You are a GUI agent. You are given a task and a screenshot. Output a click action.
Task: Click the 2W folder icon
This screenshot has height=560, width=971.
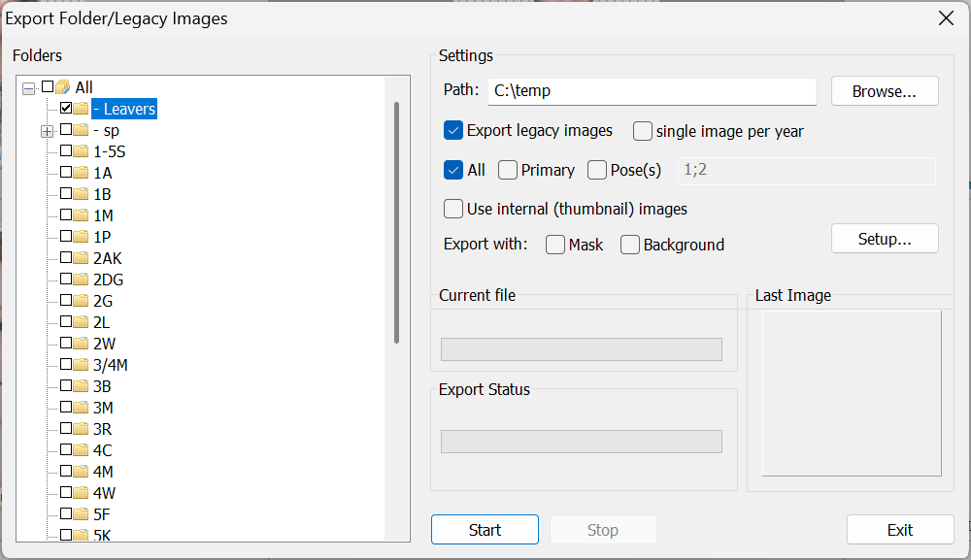(81, 344)
